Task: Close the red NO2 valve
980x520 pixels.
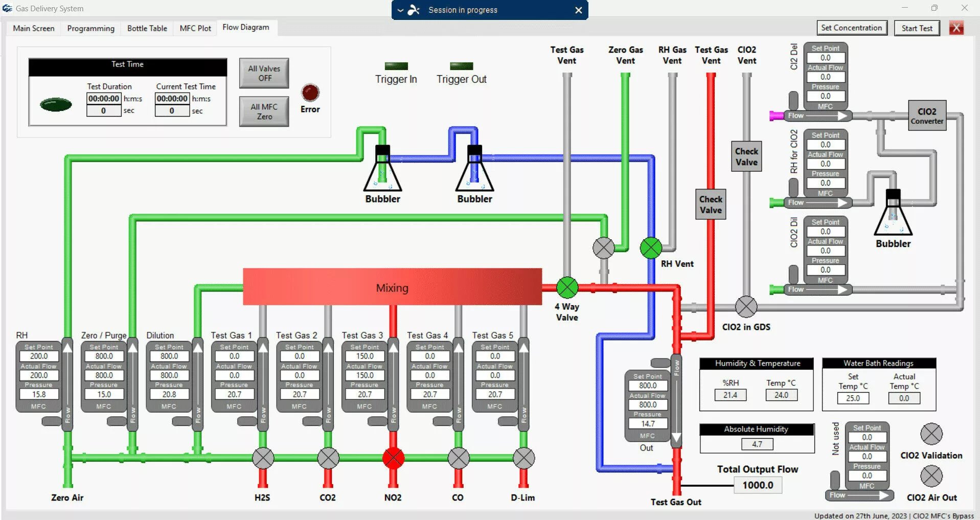Action: tap(393, 458)
